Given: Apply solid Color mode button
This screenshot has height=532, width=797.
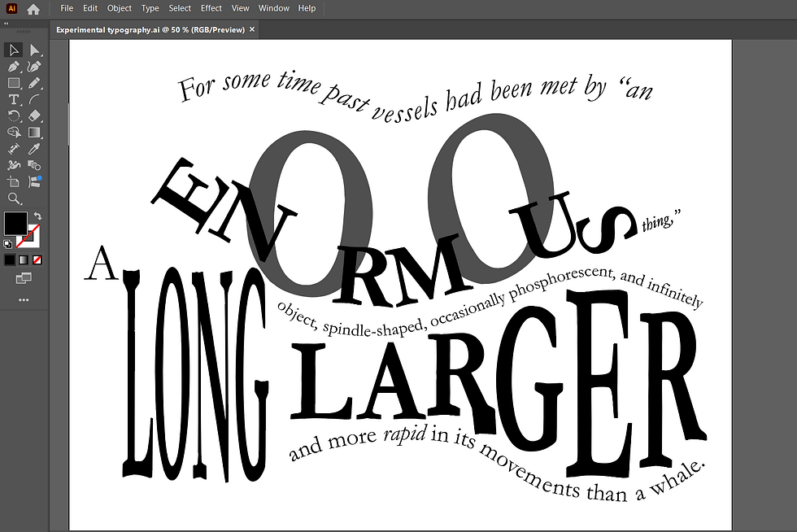Looking at the screenshot, I should [x=10, y=260].
